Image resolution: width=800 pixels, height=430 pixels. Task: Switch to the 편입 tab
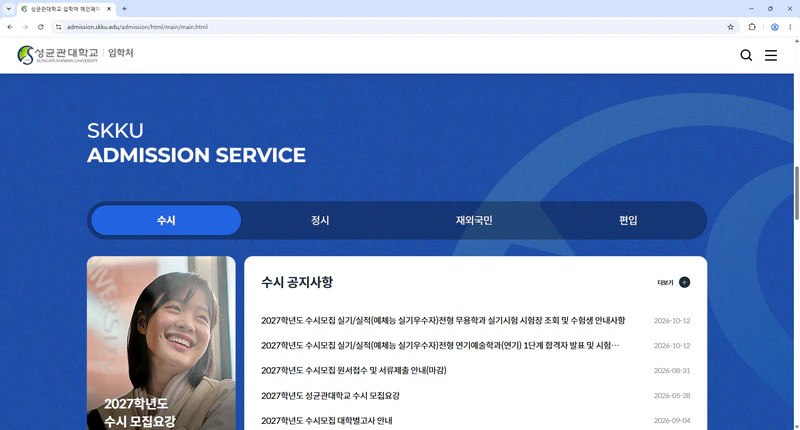coord(628,220)
